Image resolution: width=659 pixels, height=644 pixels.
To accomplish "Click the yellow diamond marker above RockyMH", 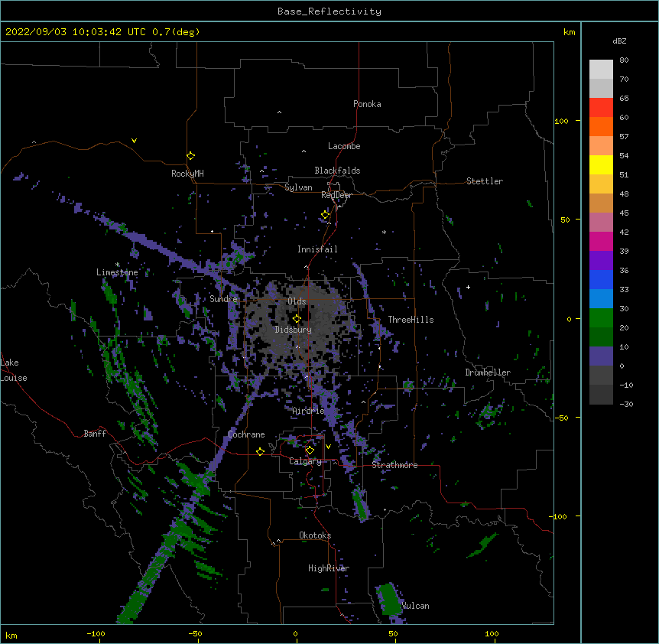I will (x=190, y=156).
